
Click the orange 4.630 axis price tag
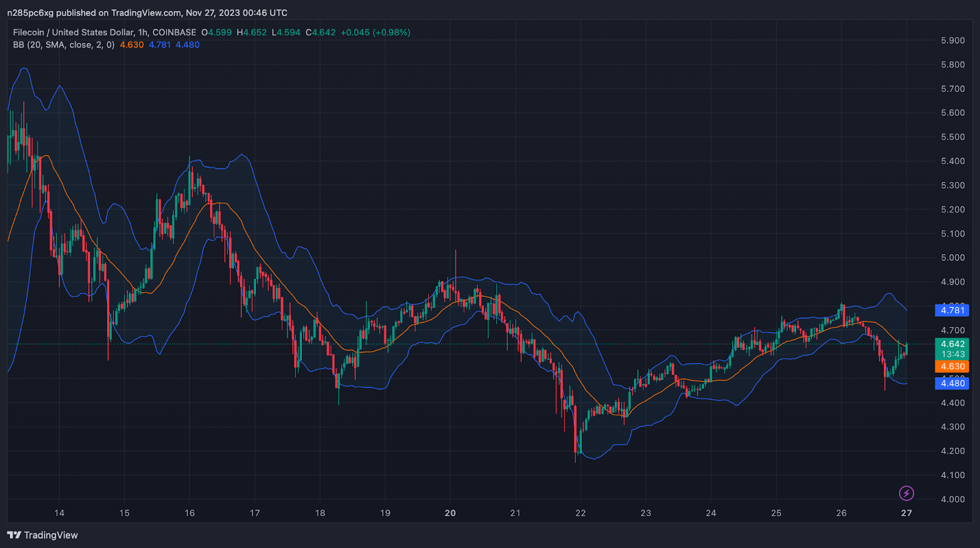[x=952, y=367]
